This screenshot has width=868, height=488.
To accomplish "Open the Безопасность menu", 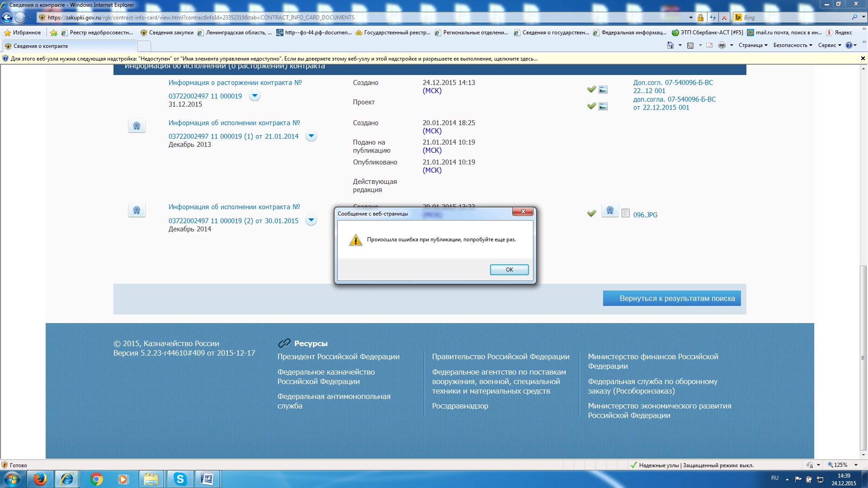I will (x=793, y=45).
